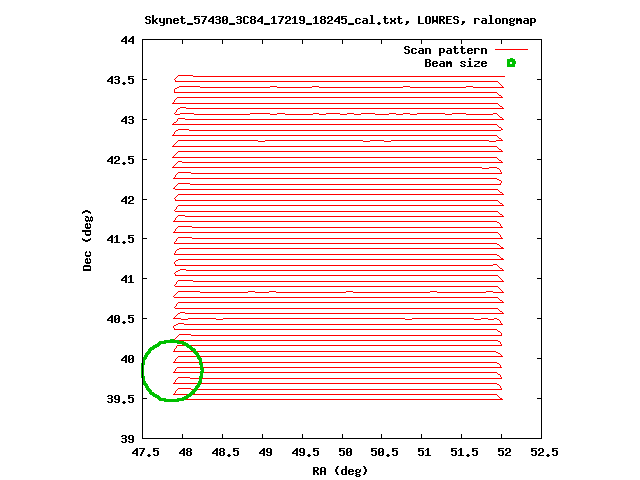Click the large green beam circle
640x480 pixels.
pyautogui.click(x=172, y=371)
